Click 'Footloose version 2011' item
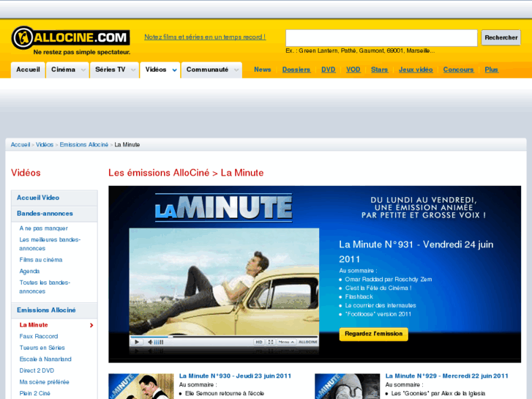Screen dimensions: 532x399 click(x=378, y=314)
